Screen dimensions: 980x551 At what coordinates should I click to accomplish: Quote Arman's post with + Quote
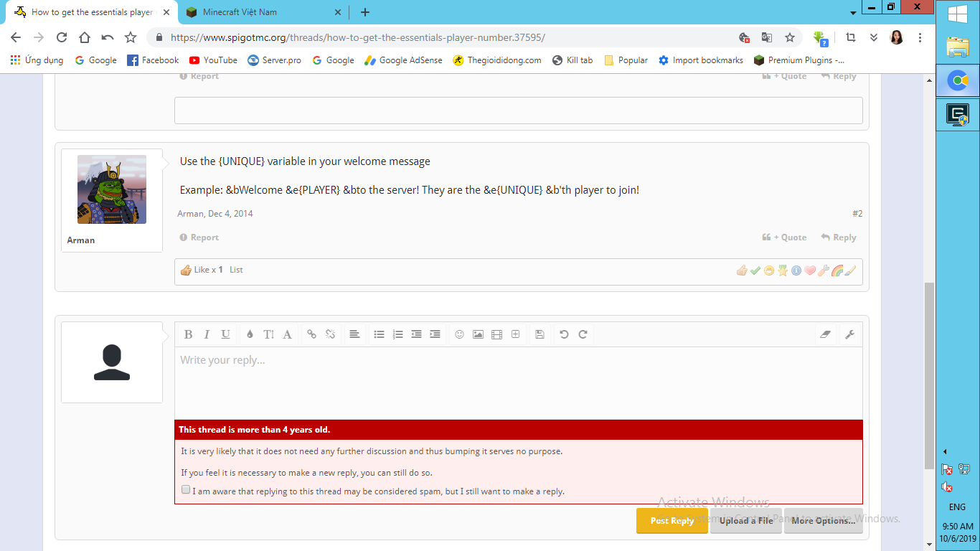(785, 237)
